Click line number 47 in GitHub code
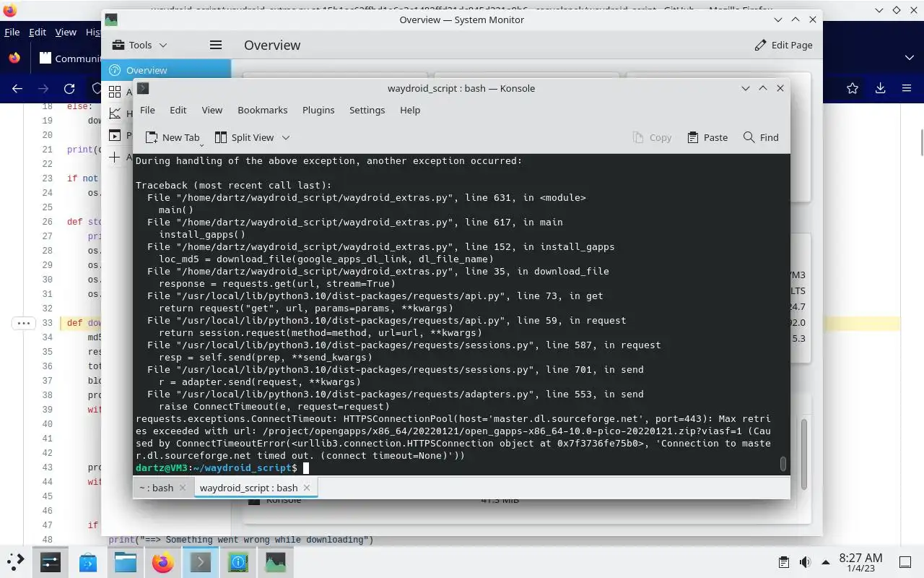The image size is (924, 578). pos(47,525)
